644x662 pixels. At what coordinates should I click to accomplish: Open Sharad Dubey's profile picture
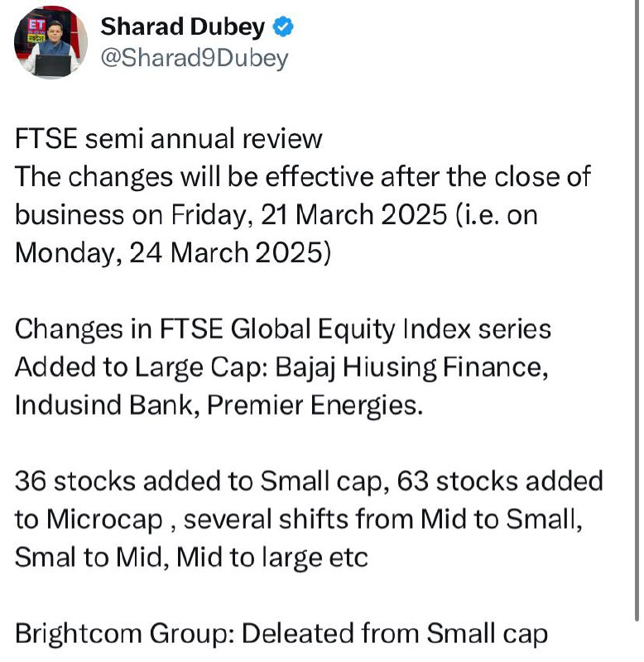(50, 42)
